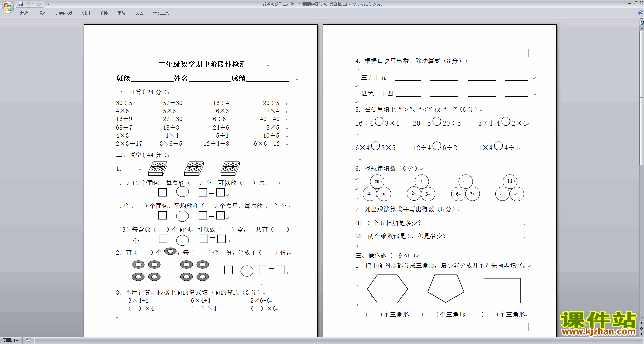The height and width of the screenshot is (344, 644).
Task: Select the circle containing 12
Action: pos(510,182)
